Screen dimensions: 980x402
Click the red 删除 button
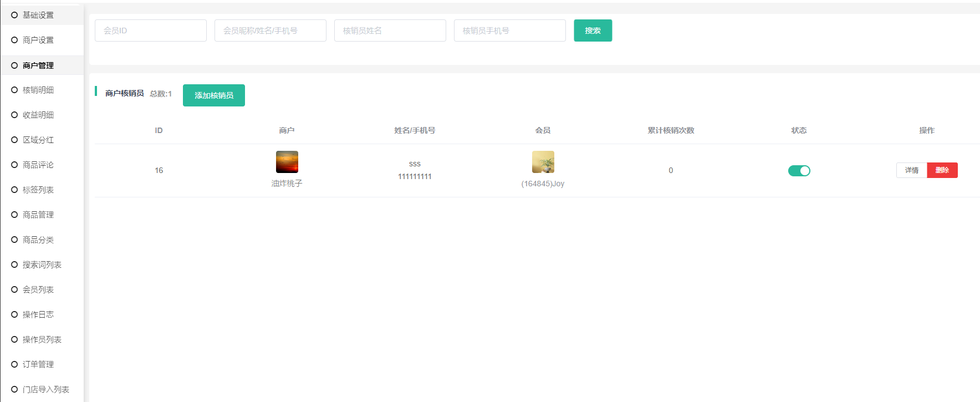click(942, 170)
